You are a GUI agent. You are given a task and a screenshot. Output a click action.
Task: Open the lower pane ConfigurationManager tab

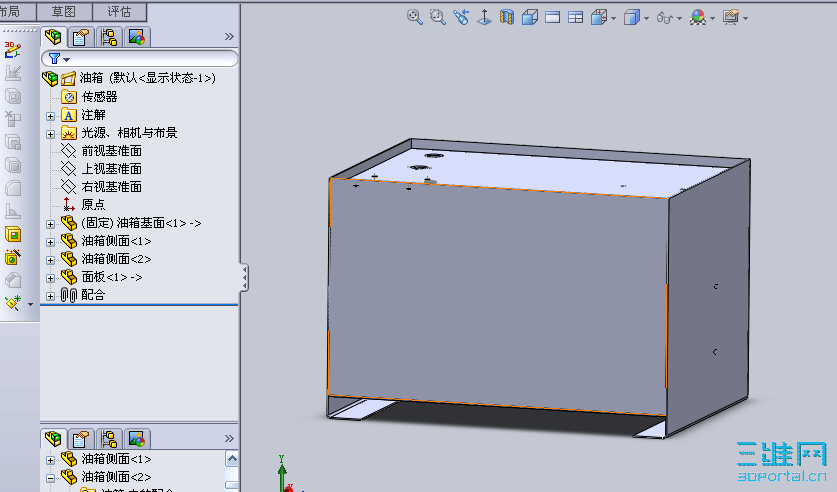(109, 439)
